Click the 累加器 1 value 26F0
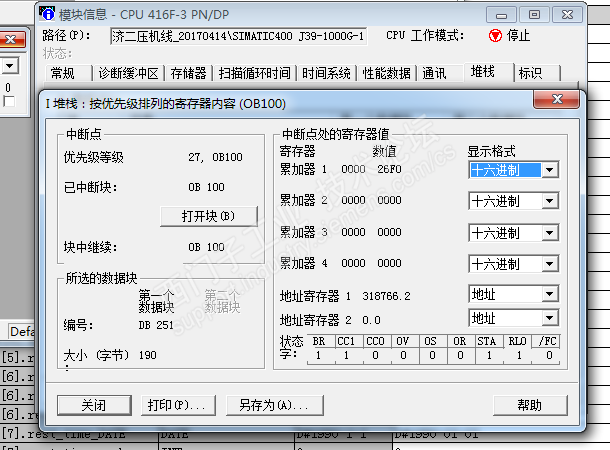This screenshot has width=610, height=450. tap(389, 169)
